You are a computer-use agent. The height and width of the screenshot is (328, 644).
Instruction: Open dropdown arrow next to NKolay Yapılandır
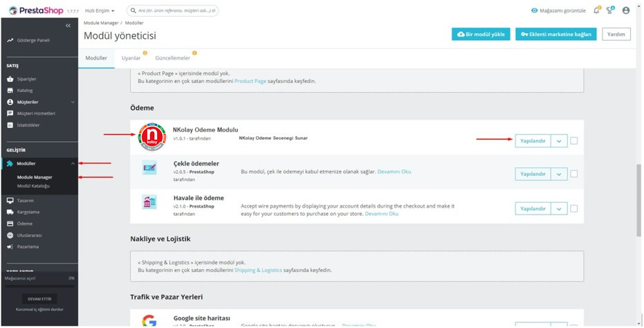(559, 140)
